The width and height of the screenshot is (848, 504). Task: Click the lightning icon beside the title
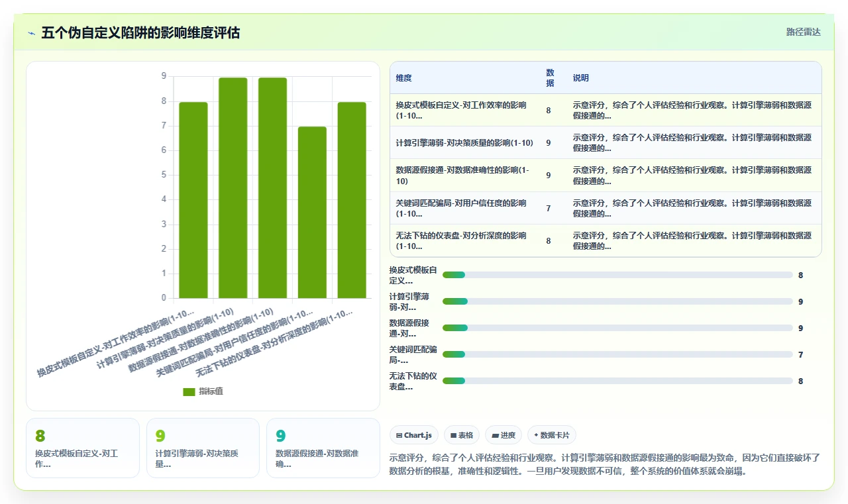click(x=31, y=33)
